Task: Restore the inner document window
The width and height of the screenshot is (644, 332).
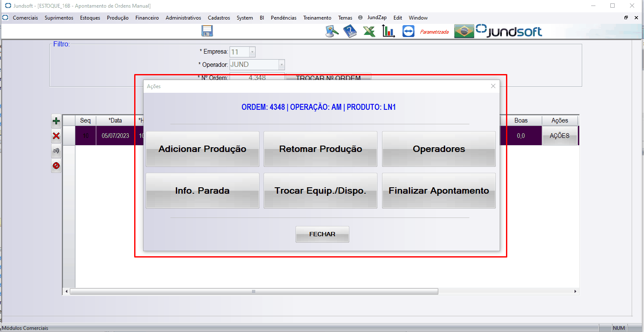Action: tap(626, 18)
